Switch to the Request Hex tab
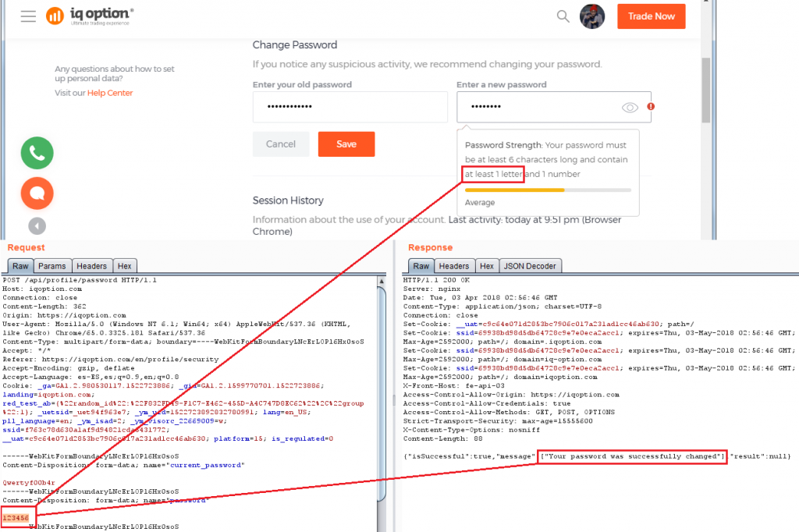Screen dimensions: 799x532 click(x=125, y=266)
